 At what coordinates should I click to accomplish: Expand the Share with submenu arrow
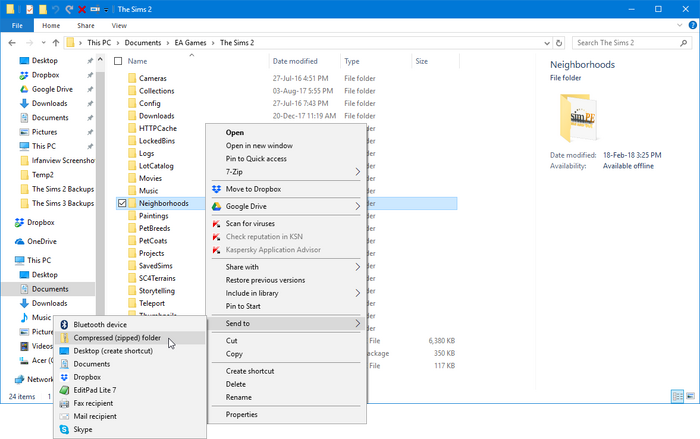point(358,267)
